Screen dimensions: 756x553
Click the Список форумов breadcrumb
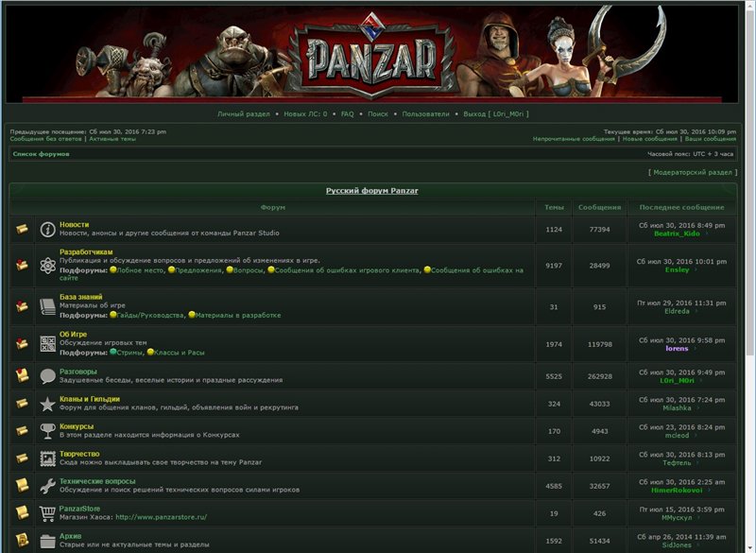tap(41, 154)
